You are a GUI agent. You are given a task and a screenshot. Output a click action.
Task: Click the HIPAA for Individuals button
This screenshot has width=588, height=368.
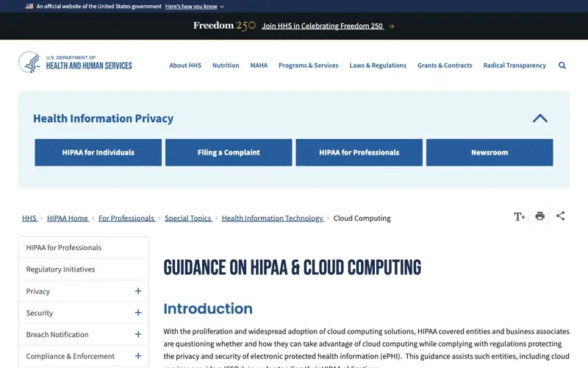click(98, 152)
